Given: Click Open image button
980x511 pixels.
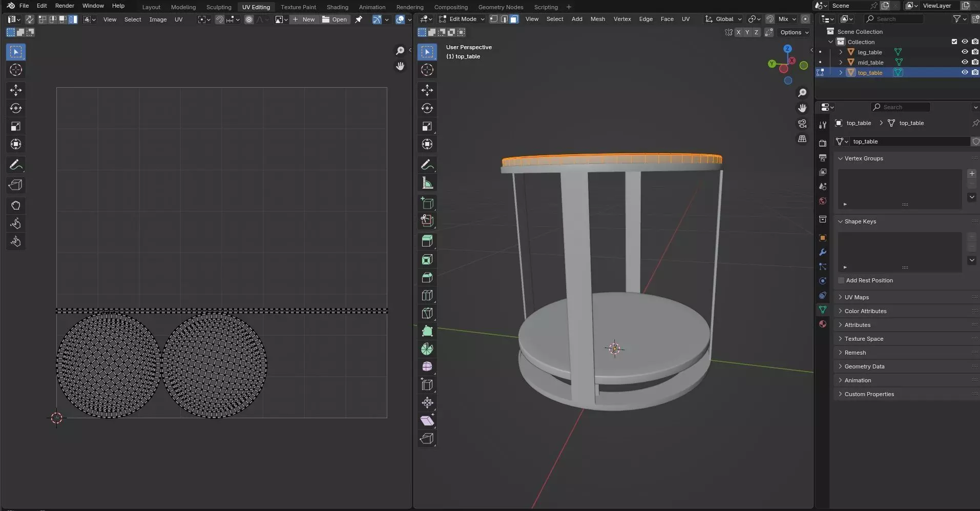Looking at the screenshot, I should point(335,19).
